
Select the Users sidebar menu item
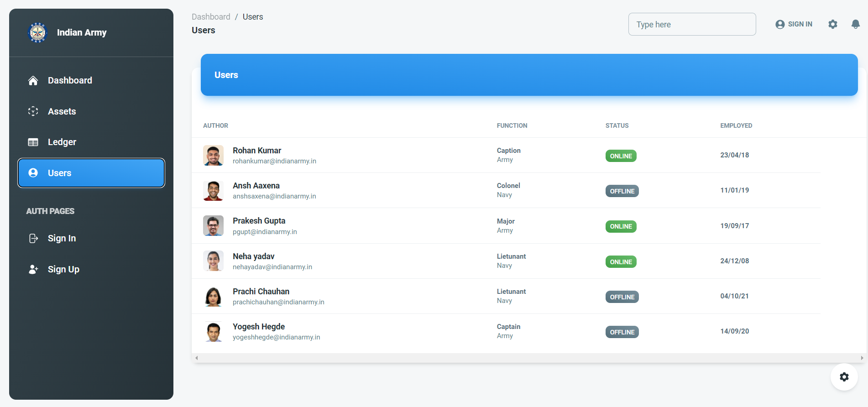(91, 173)
